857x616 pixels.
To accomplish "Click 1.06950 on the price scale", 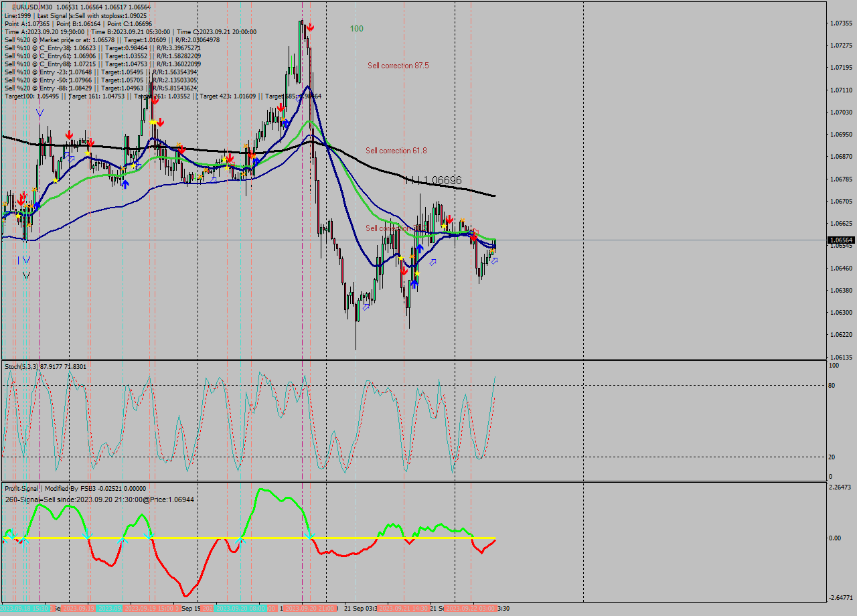I will (841, 135).
